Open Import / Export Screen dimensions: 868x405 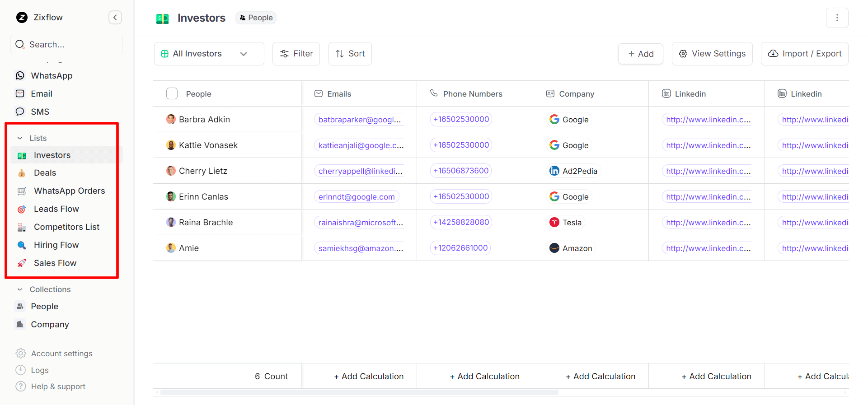coord(804,54)
